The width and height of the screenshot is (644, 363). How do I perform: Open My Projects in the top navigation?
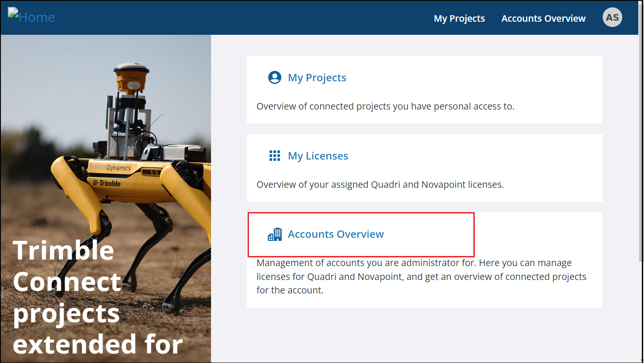coord(459,18)
